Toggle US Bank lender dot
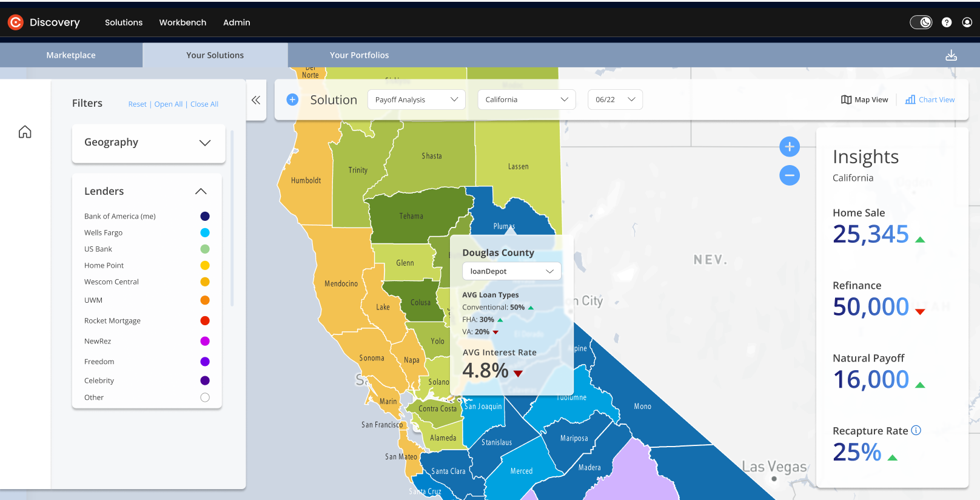980x500 pixels. tap(205, 249)
